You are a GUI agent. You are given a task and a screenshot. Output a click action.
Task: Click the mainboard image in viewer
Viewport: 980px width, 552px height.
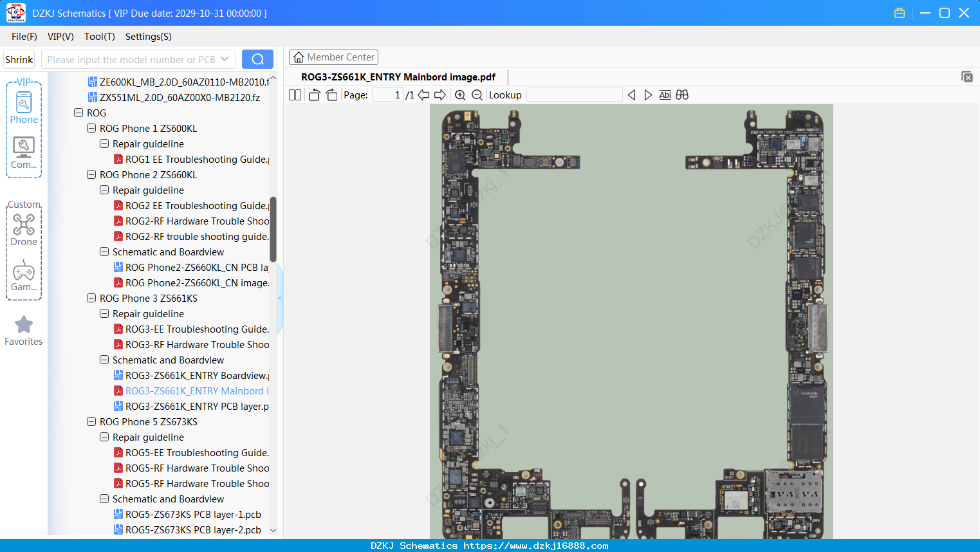pyautogui.click(x=631, y=322)
